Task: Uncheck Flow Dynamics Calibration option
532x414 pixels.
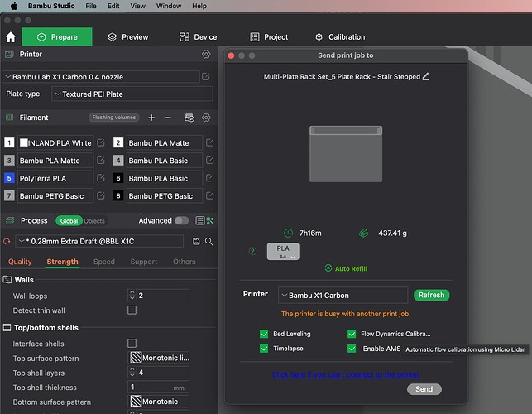Action: point(352,334)
